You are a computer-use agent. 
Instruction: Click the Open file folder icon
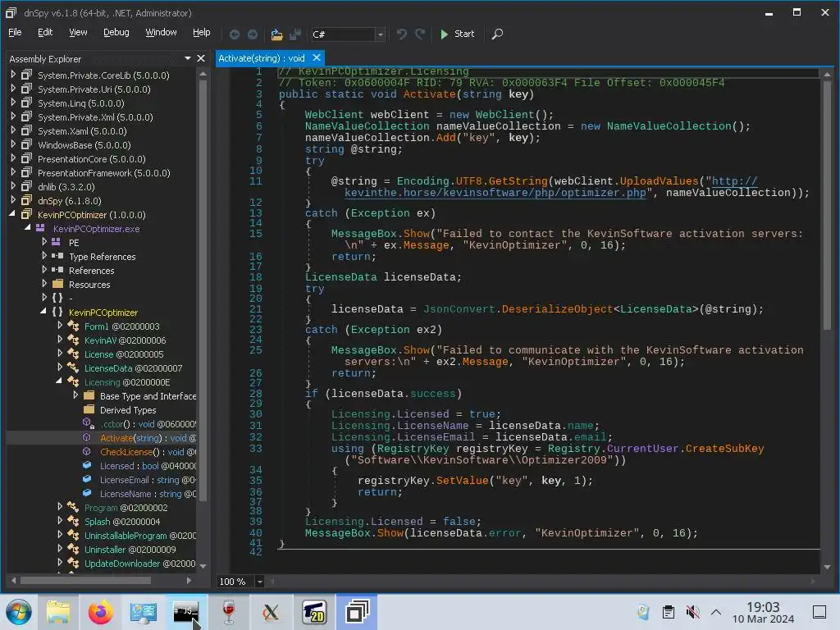[276, 34]
